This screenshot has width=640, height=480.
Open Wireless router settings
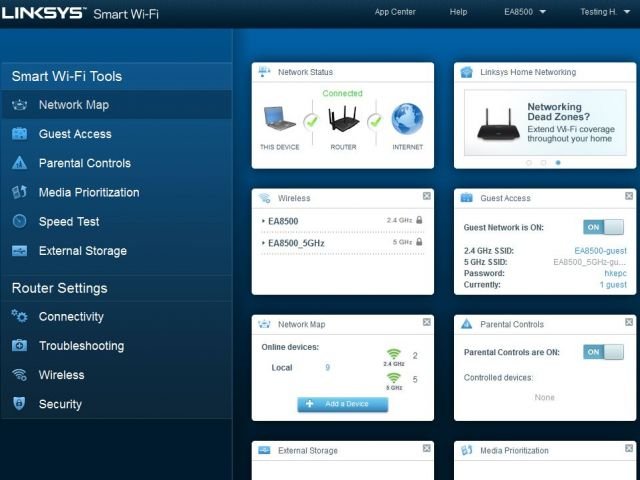click(x=116, y=375)
